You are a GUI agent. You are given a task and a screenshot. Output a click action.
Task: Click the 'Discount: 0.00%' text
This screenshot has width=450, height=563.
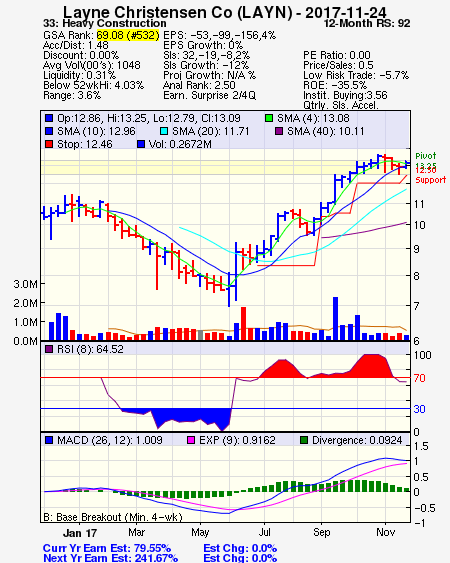pyautogui.click(x=81, y=55)
